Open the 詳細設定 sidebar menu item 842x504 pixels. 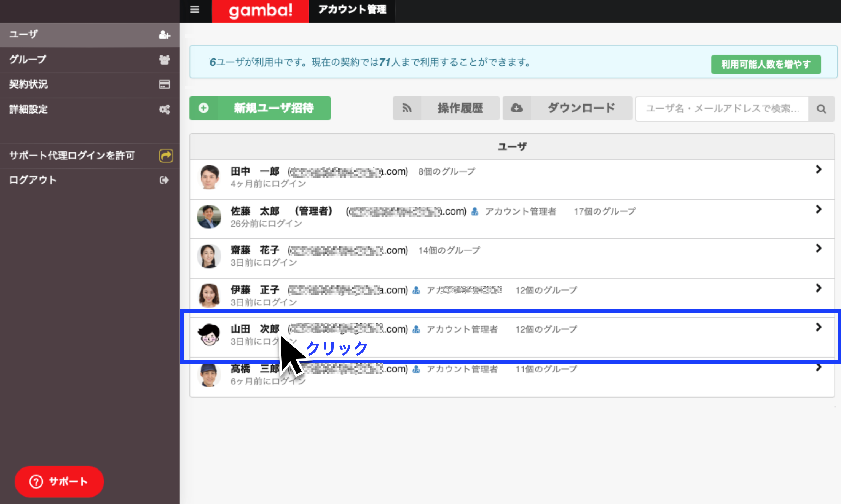pyautogui.click(x=90, y=109)
